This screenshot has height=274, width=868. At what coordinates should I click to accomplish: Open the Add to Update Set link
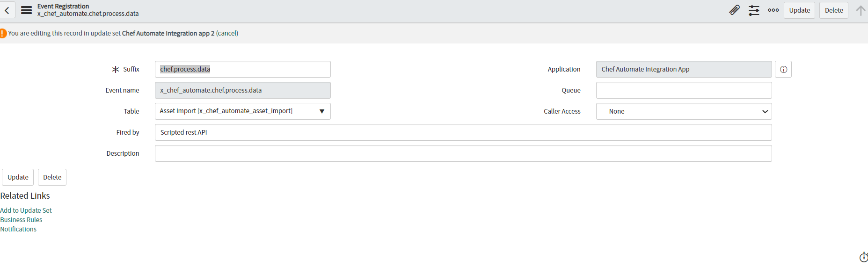tap(26, 210)
